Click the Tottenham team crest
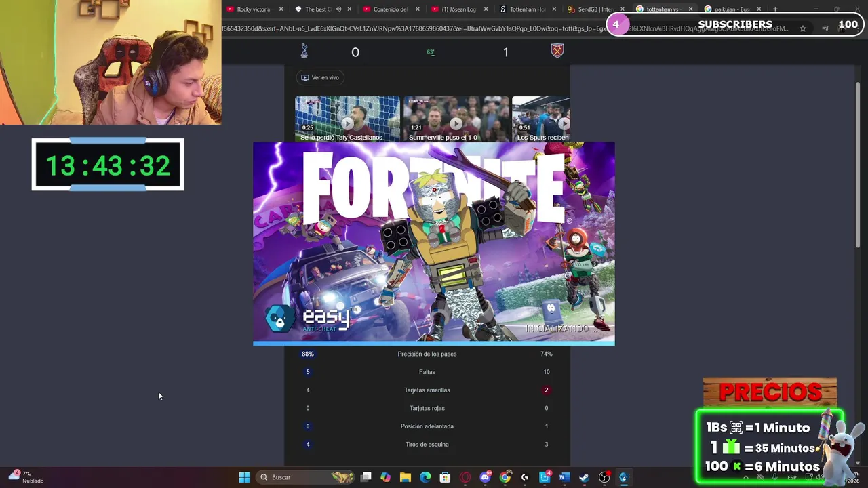 coord(304,50)
